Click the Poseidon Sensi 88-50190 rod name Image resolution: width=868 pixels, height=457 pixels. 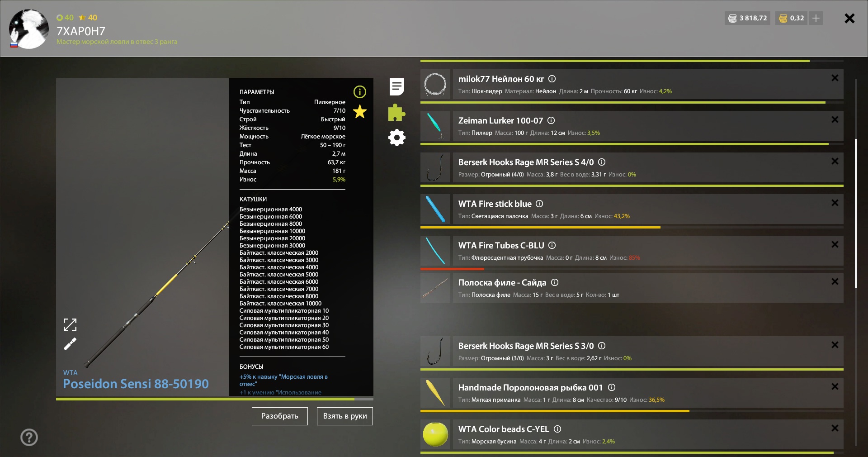136,384
